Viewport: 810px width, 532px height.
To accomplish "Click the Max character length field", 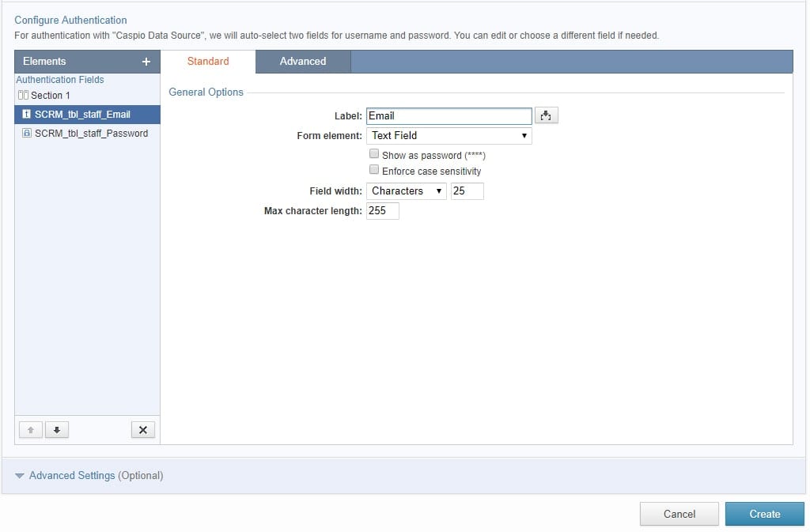I will (383, 211).
